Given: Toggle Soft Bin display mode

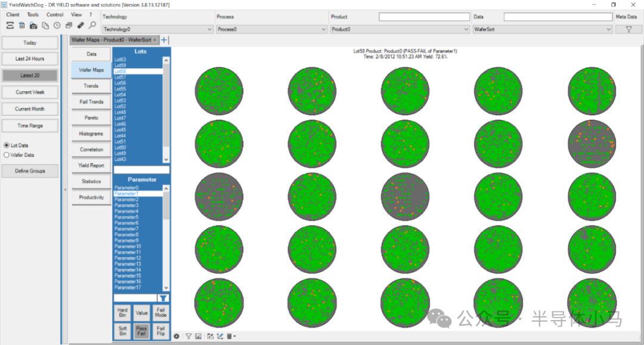Looking at the screenshot, I should point(122,331).
